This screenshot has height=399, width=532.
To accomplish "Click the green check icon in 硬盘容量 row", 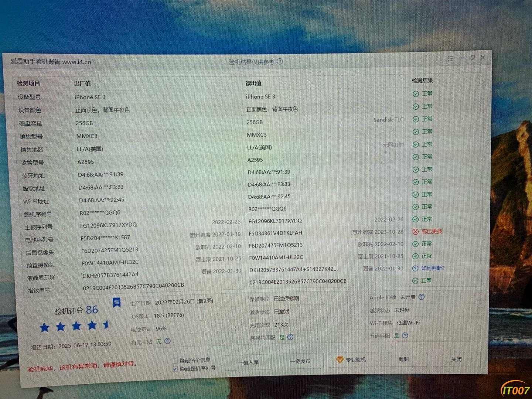I will (416, 119).
